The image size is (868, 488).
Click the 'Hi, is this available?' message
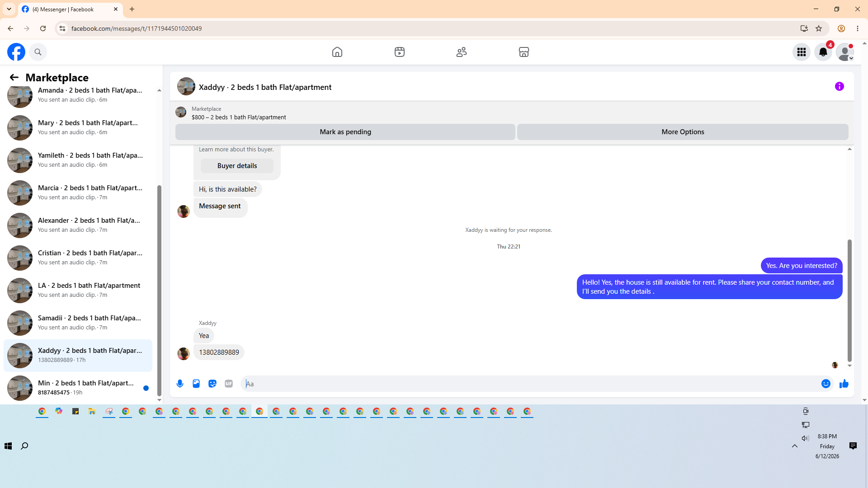(x=227, y=189)
